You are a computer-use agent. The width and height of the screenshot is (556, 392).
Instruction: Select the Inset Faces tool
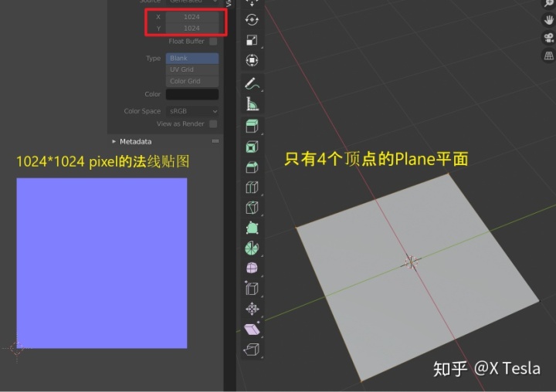pos(252,147)
